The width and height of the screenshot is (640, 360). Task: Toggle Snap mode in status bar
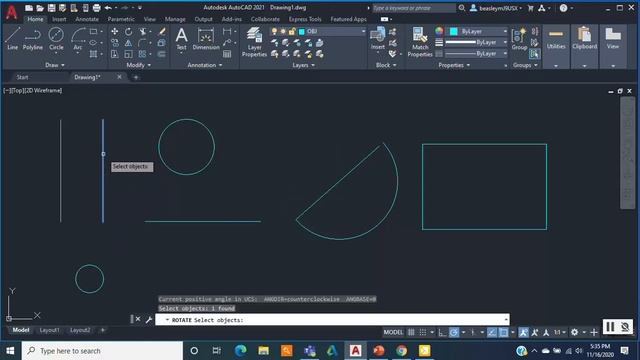click(423, 332)
